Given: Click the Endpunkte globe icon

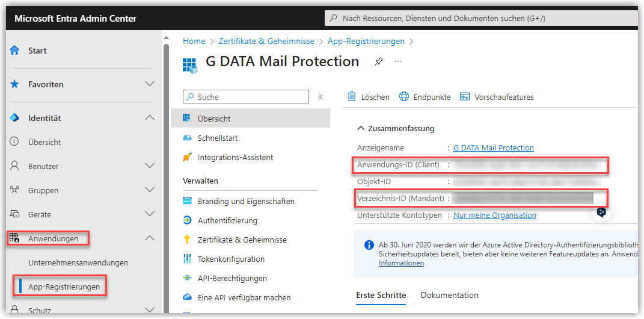Looking at the screenshot, I should click(404, 97).
